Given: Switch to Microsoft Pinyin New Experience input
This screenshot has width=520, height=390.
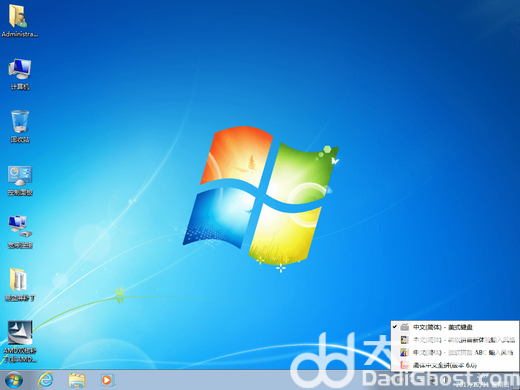Looking at the screenshot, I should click(455, 340).
